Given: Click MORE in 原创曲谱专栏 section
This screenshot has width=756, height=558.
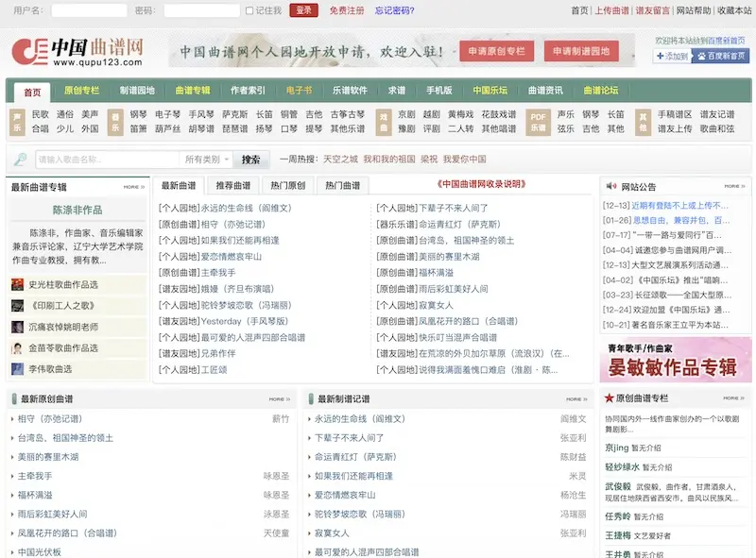Looking at the screenshot, I should click(x=734, y=398).
